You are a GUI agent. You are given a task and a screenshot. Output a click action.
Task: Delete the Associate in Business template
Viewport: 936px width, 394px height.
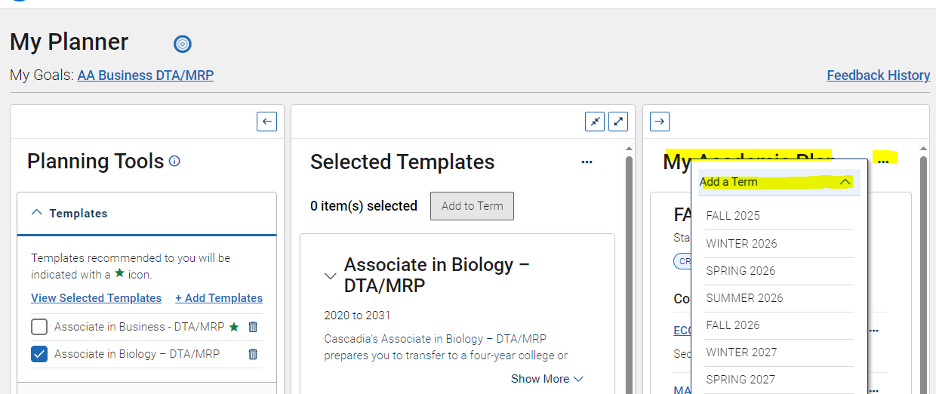[x=253, y=327]
